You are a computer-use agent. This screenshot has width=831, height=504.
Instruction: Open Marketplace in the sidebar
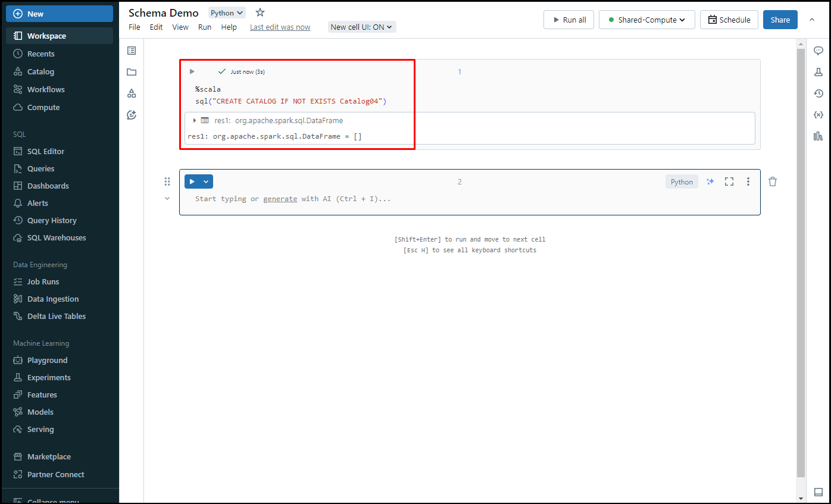click(60, 456)
